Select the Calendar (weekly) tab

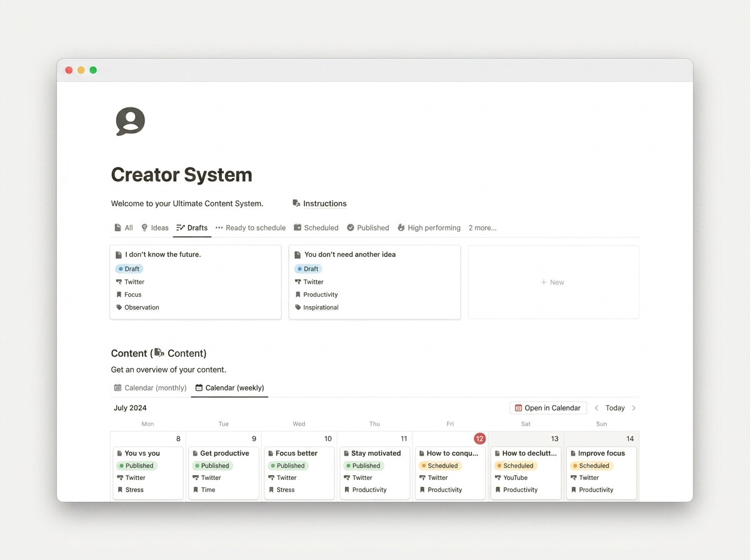(x=229, y=387)
